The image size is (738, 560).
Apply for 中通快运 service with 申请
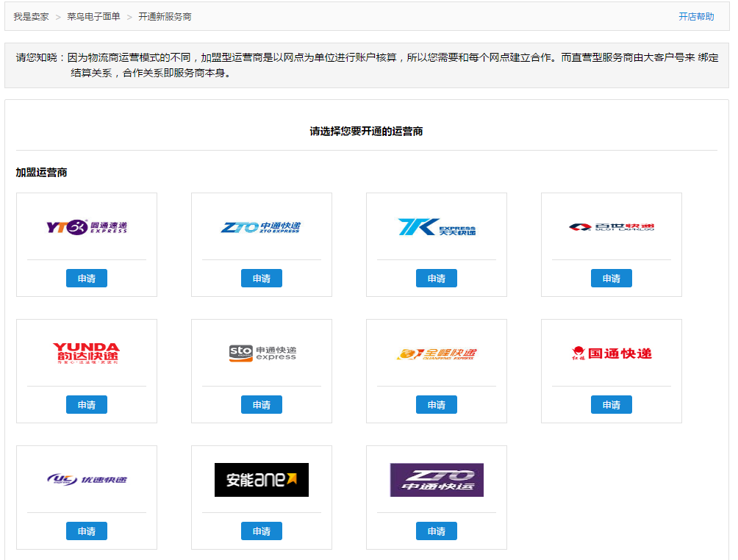[x=437, y=531]
